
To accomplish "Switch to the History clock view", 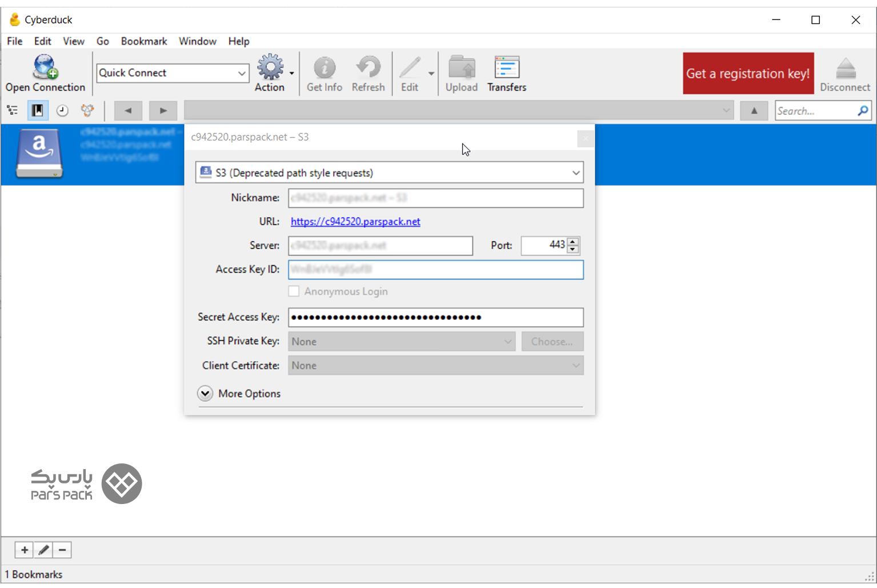I will tap(62, 110).
